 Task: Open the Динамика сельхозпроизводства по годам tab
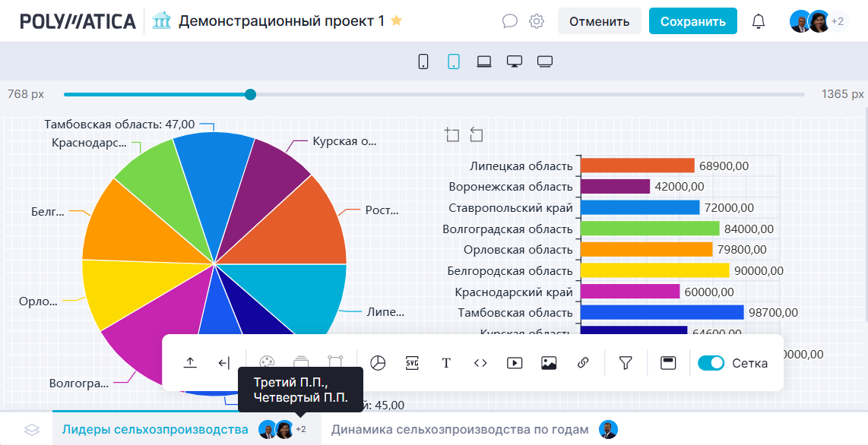460,430
